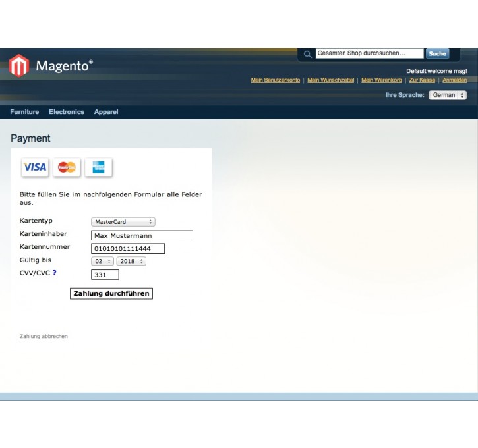478x448 pixels.
Task: Click the CVV/CVC help question mark
Action: [54, 273]
